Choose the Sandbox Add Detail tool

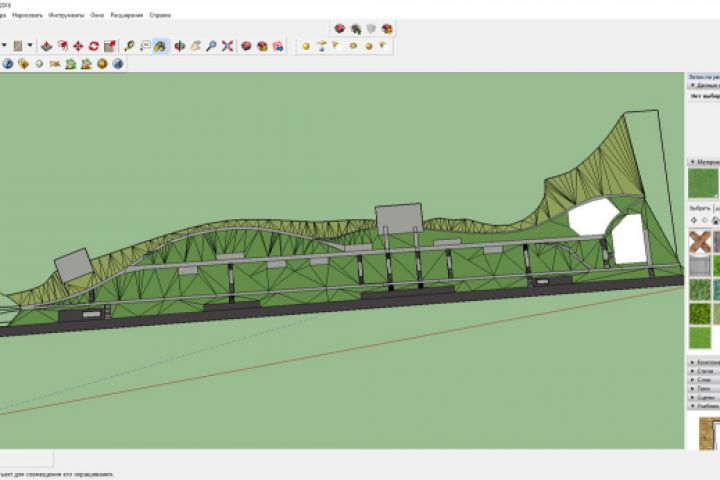point(383,46)
